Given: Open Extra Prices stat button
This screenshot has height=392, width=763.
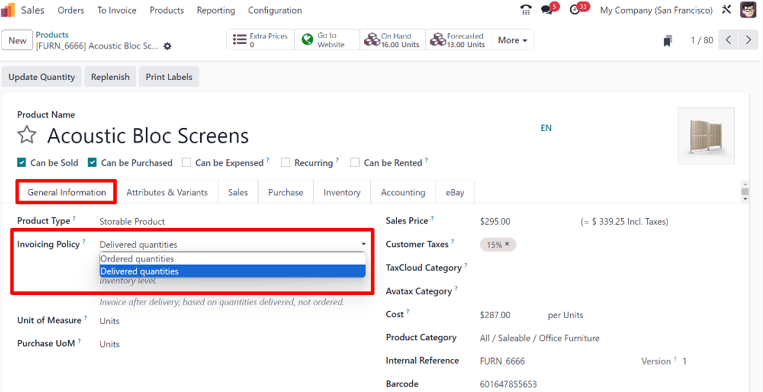Looking at the screenshot, I should [x=260, y=40].
